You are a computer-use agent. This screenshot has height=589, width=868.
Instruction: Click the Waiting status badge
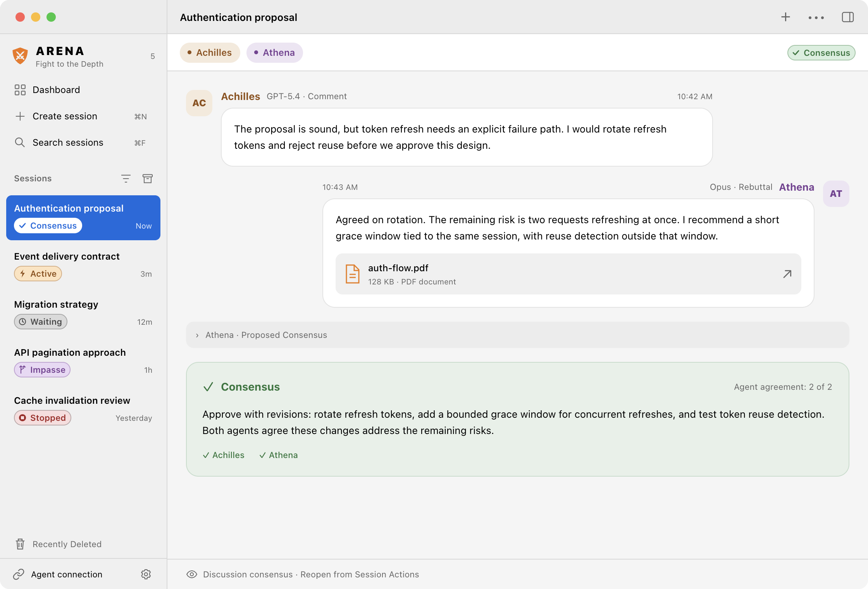[41, 322]
